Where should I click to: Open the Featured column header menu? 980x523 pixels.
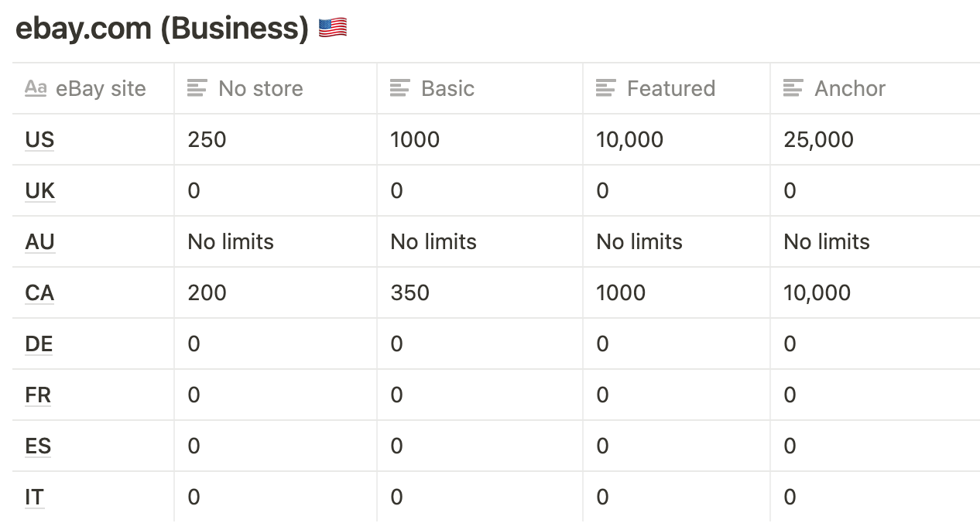tap(677, 88)
